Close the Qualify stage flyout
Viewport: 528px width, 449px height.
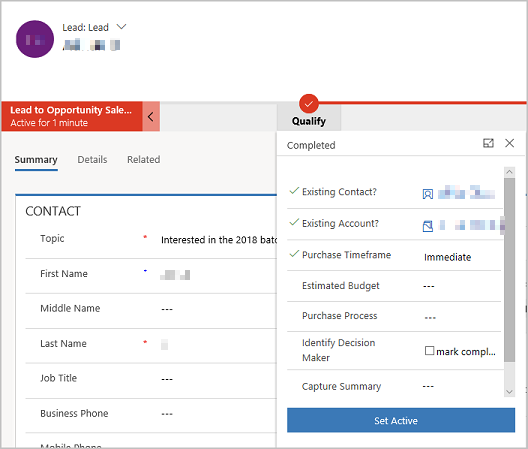509,143
